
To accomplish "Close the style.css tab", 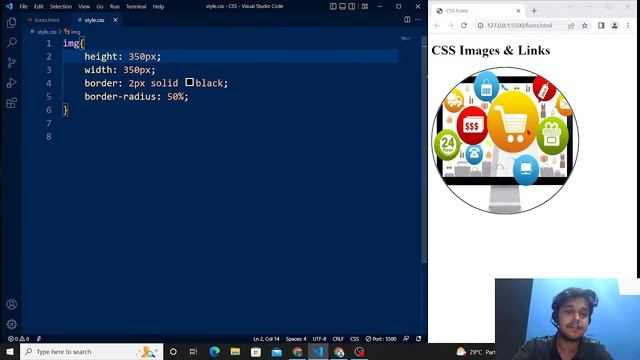I will [116, 20].
